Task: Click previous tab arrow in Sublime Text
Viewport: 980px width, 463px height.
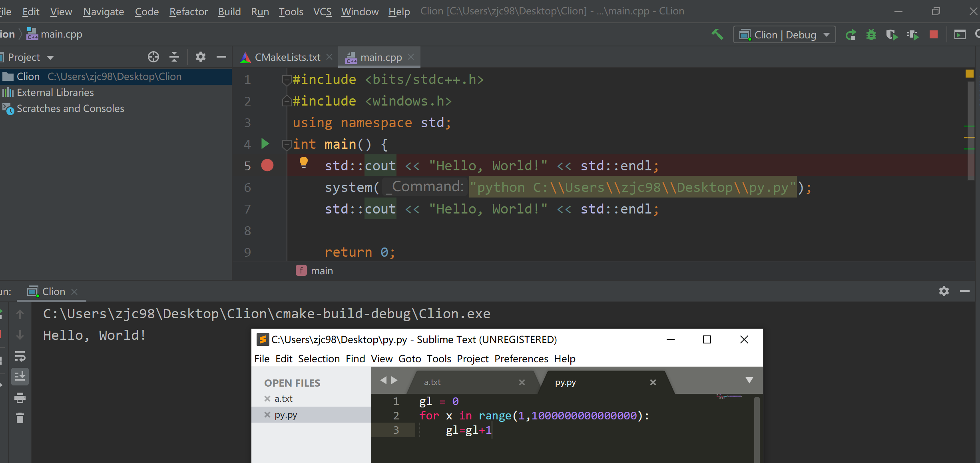Action: click(383, 380)
